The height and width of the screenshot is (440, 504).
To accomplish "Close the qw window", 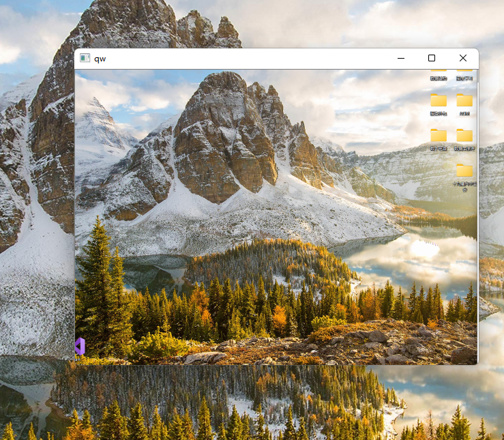I will (463, 58).
